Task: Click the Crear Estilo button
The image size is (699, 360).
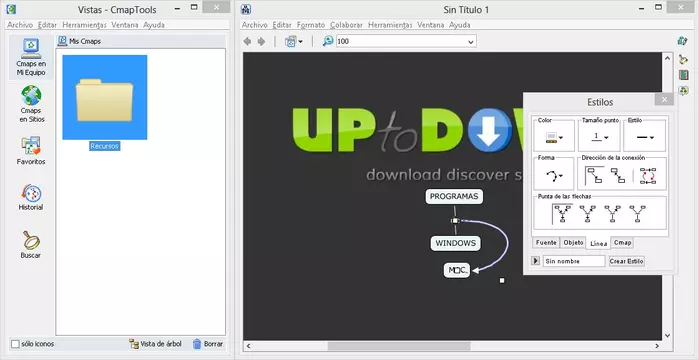Action: (627, 261)
